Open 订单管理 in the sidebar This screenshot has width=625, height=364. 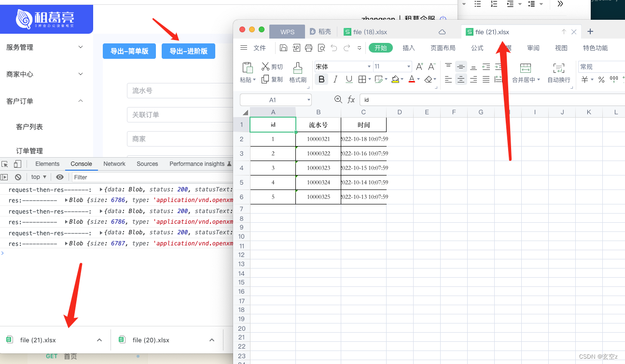(29, 151)
